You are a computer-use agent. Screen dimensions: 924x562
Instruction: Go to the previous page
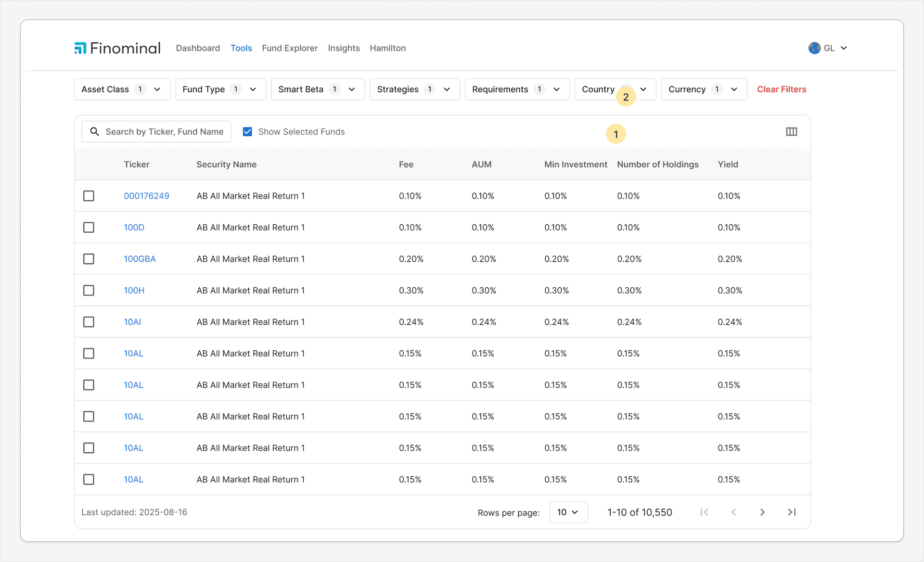(733, 512)
